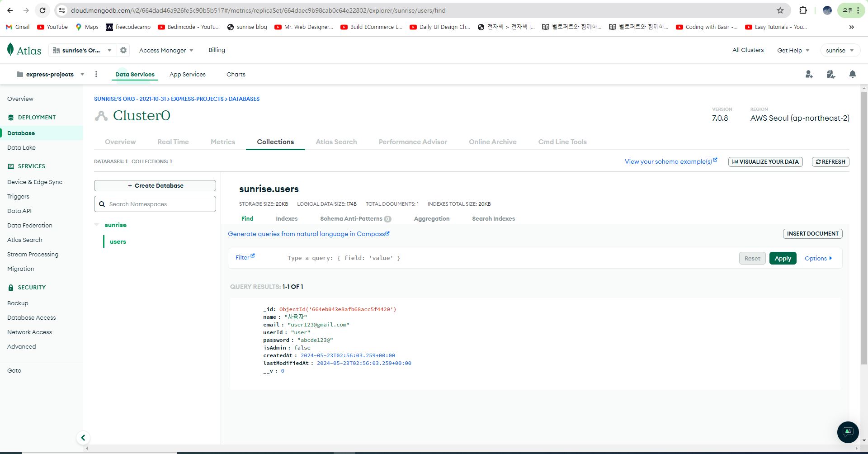Expand the Access Manager dropdown
This screenshot has height=454, width=868.
coord(166,50)
